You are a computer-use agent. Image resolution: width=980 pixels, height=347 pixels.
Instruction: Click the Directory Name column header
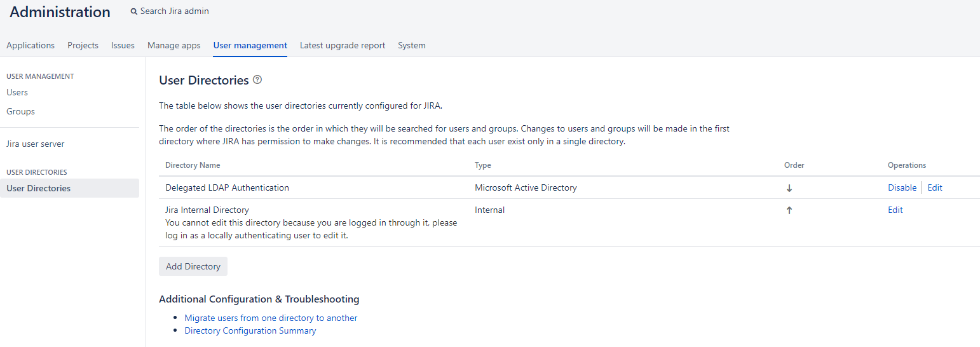click(x=193, y=165)
